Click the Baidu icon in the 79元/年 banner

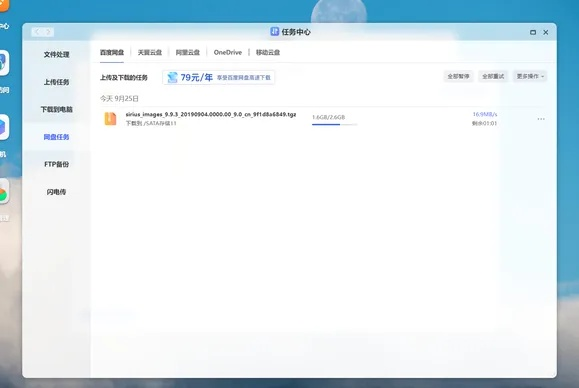pyautogui.click(x=172, y=78)
